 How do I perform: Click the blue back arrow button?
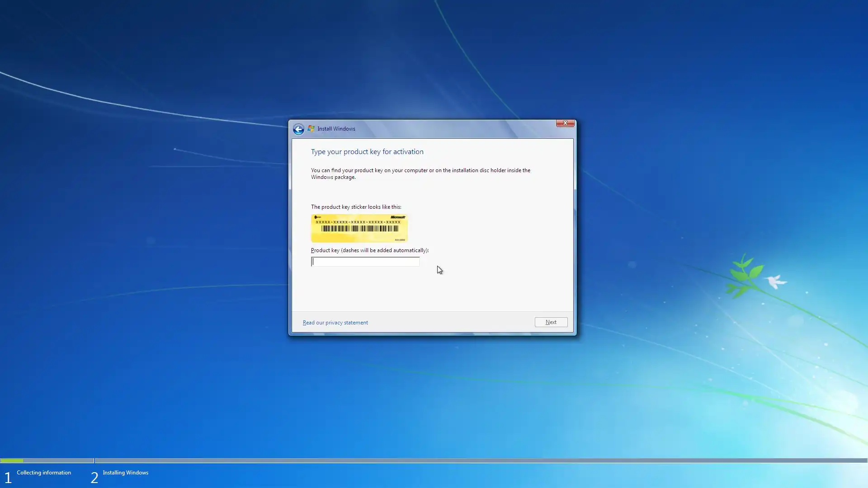pyautogui.click(x=298, y=130)
